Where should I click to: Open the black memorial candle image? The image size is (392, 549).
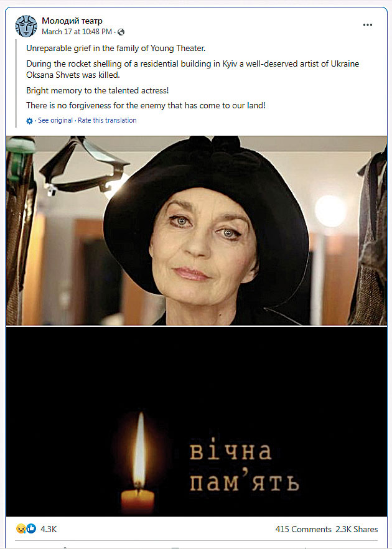(x=197, y=421)
